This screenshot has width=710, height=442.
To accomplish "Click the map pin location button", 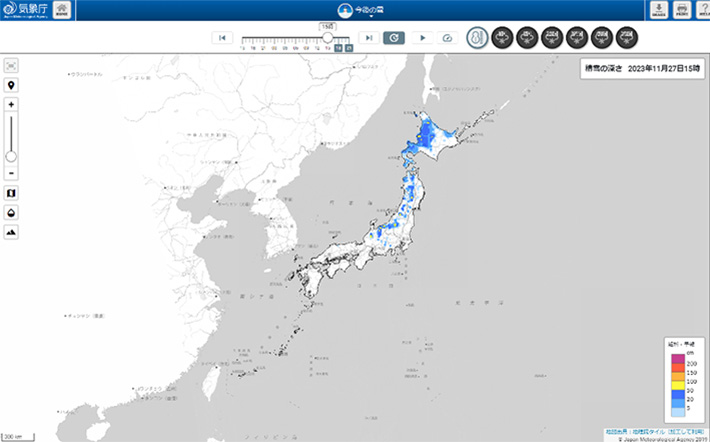I will coord(11,85).
